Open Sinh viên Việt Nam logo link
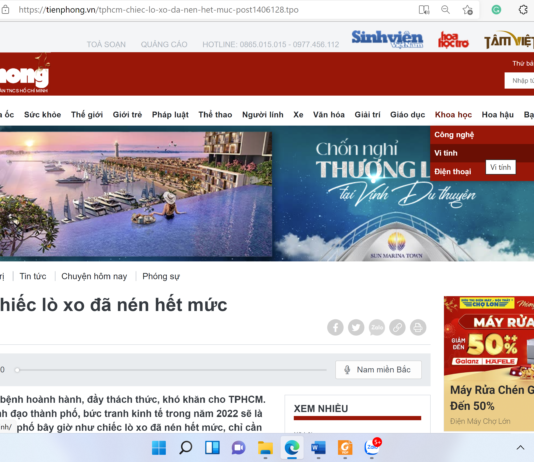The image size is (534, 462). click(x=387, y=39)
